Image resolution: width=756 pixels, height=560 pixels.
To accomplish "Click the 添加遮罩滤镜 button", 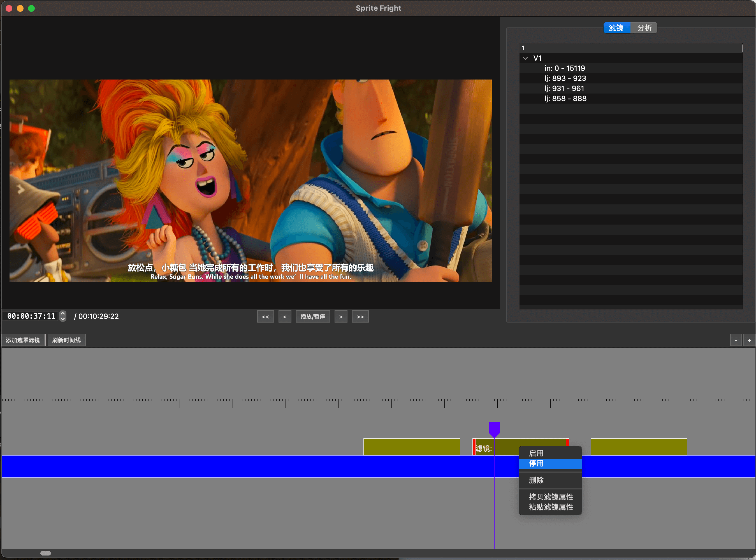I will click(x=23, y=340).
